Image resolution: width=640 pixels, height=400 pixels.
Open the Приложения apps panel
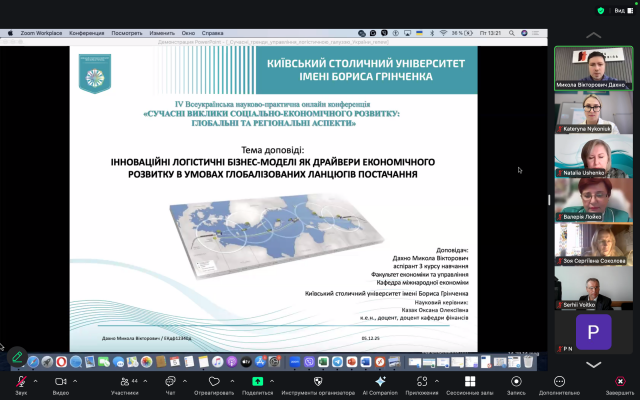coord(422,381)
